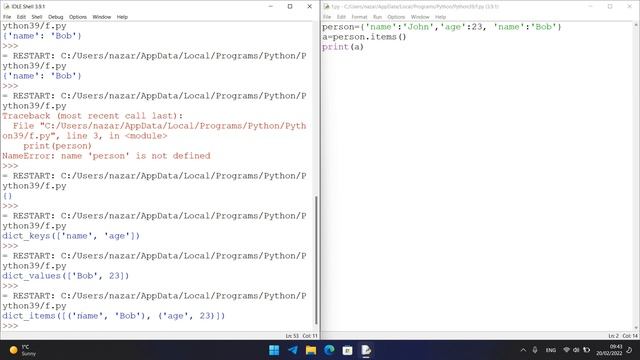Show hidden system tray icons
Image resolution: width=640 pixels, height=360 pixels.
(x=523, y=350)
